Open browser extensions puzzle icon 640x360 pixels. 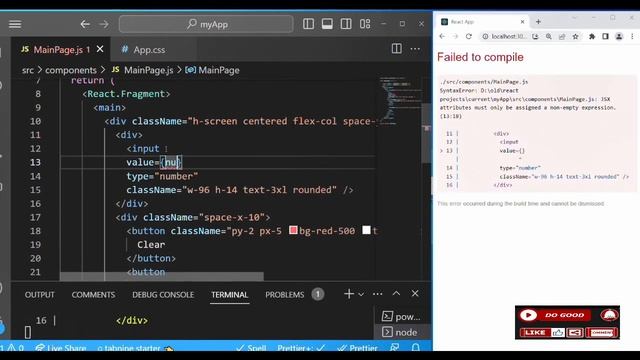592,36
